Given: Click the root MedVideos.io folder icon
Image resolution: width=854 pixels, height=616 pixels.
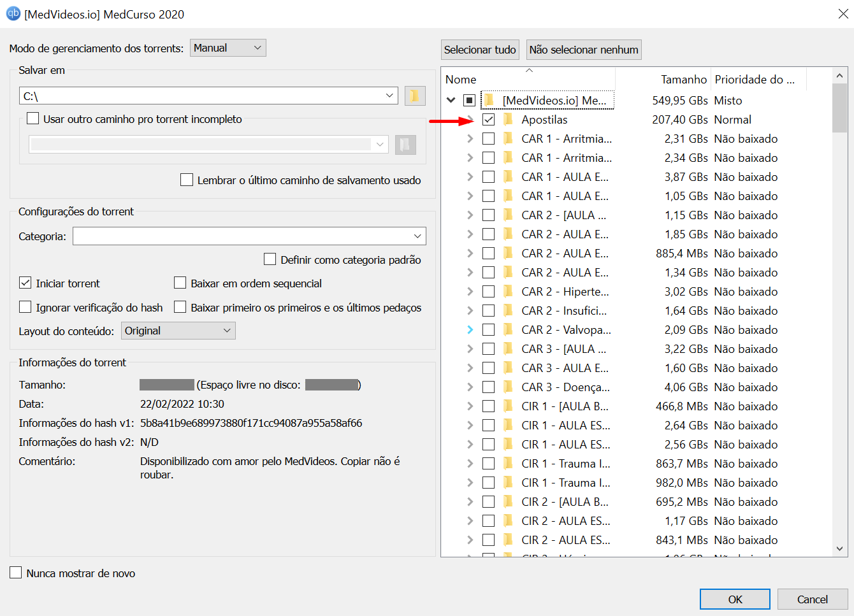Looking at the screenshot, I should pos(489,101).
